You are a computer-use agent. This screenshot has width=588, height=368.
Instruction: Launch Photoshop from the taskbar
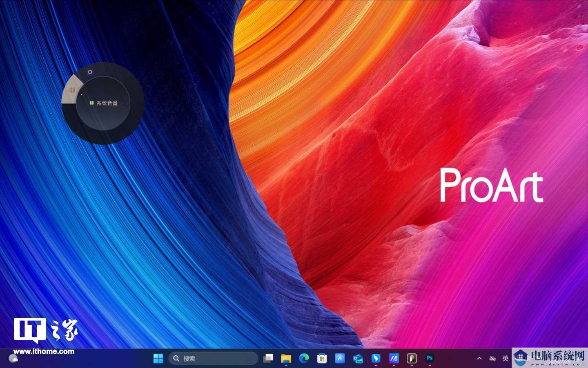[430, 358]
